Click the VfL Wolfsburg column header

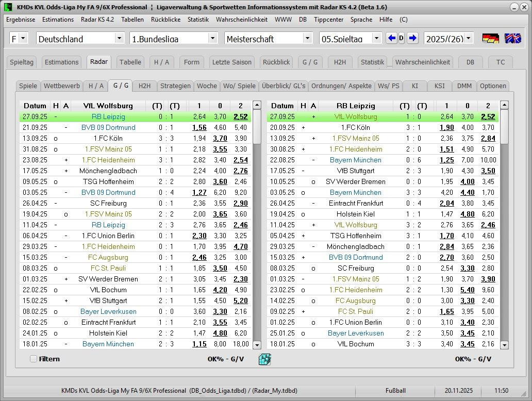108,106
